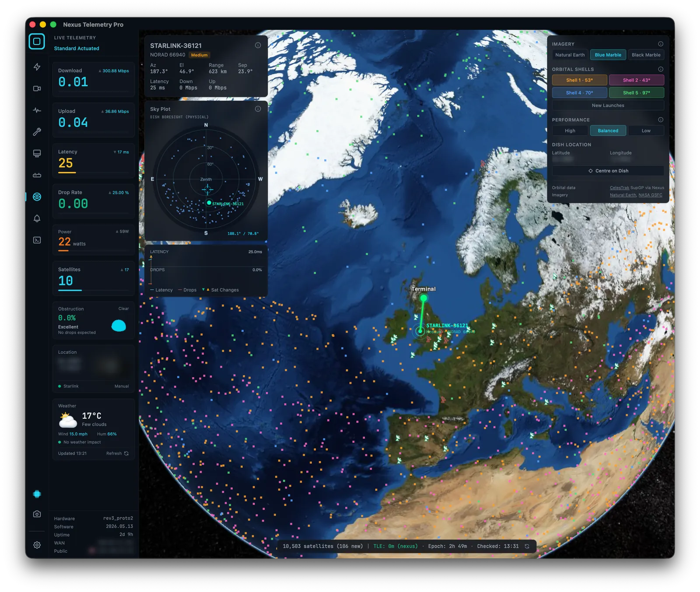Open the lightning bolt sidebar section
700x592 pixels.
click(37, 67)
